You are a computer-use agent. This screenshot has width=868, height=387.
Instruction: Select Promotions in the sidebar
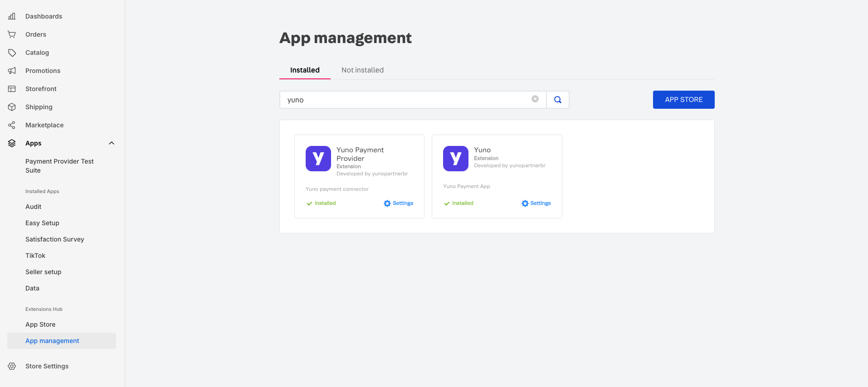pyautogui.click(x=43, y=71)
